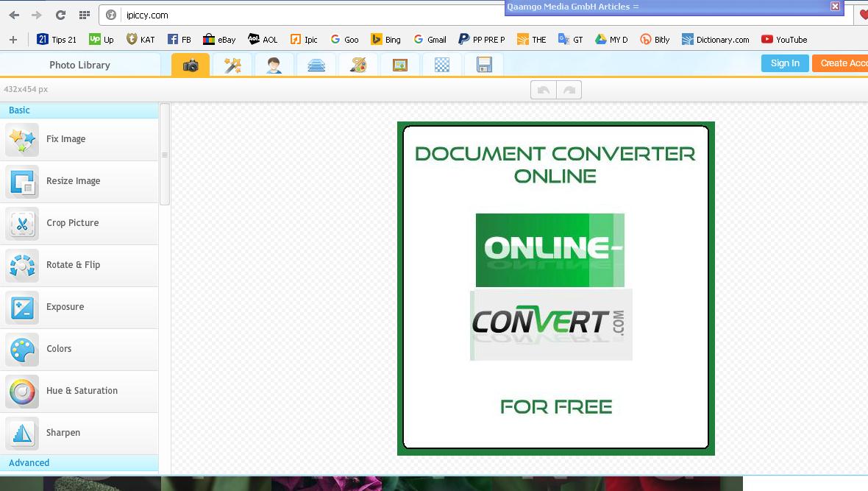Collapse the Basic section header
This screenshot has height=491, width=868.
[79, 110]
